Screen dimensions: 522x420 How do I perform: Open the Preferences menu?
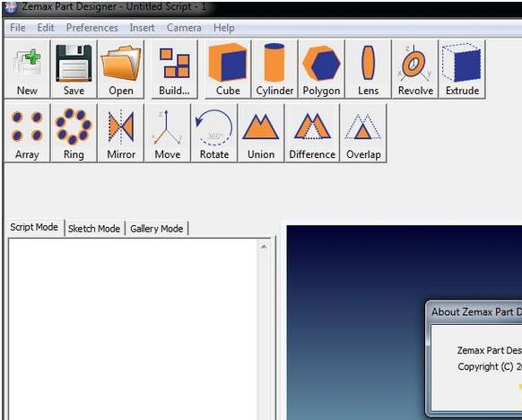91,28
